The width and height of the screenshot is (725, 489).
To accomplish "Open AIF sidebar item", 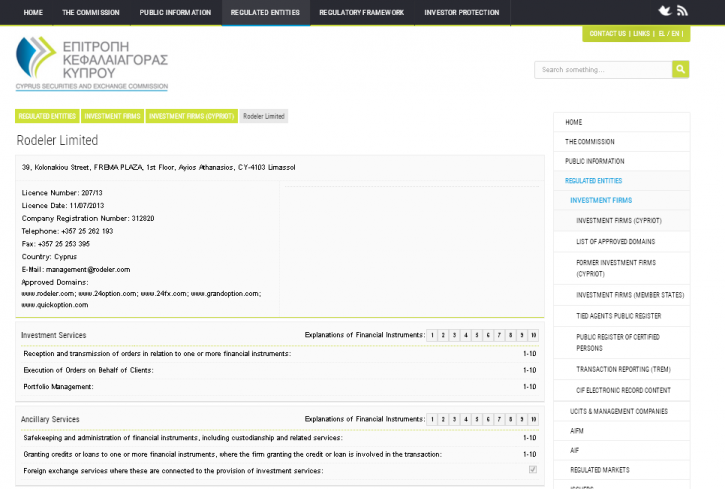I will point(621,450).
